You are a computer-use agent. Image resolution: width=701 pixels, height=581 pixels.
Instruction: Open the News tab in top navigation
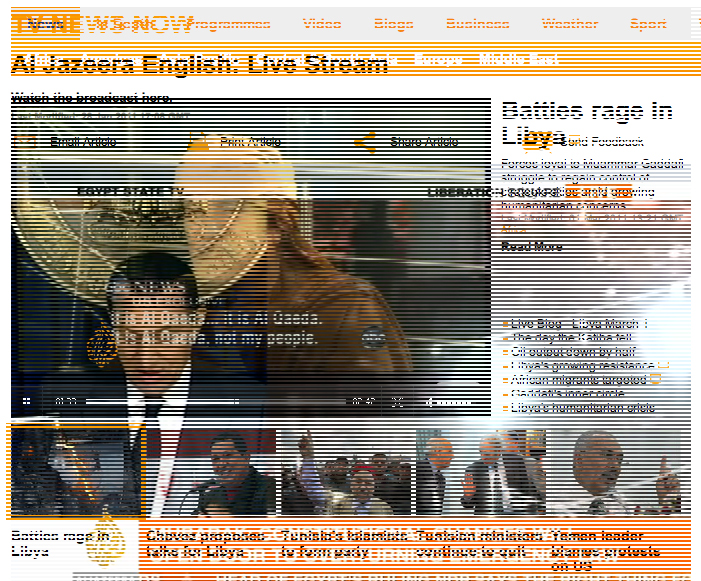[46, 24]
